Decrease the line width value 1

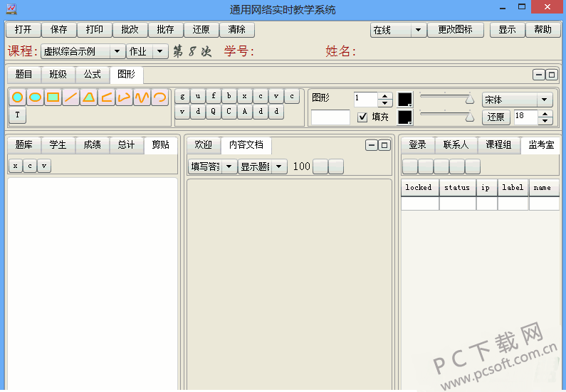pyautogui.click(x=385, y=103)
